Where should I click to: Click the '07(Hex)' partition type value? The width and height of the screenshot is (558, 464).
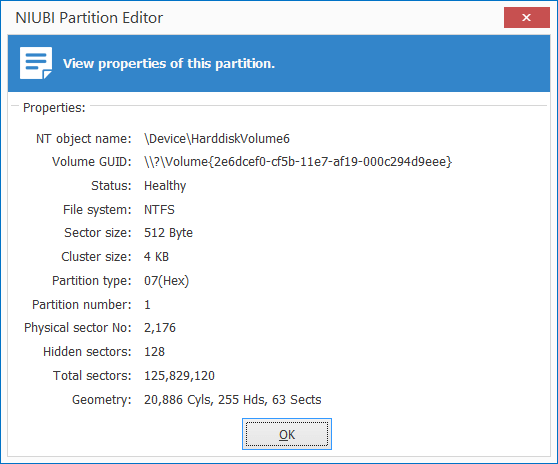(166, 281)
